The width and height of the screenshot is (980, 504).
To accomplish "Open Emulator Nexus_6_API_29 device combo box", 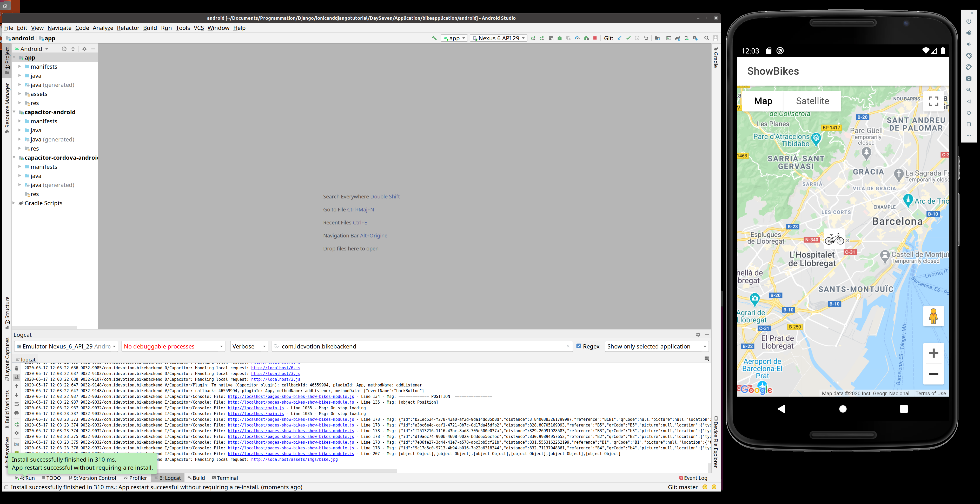I will point(66,346).
